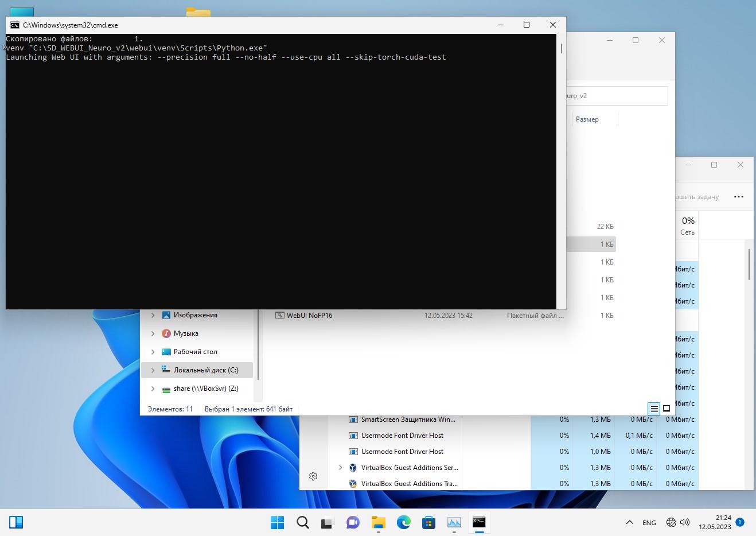Click the ENG language indicator
The image size is (756, 536).
pos(649,523)
